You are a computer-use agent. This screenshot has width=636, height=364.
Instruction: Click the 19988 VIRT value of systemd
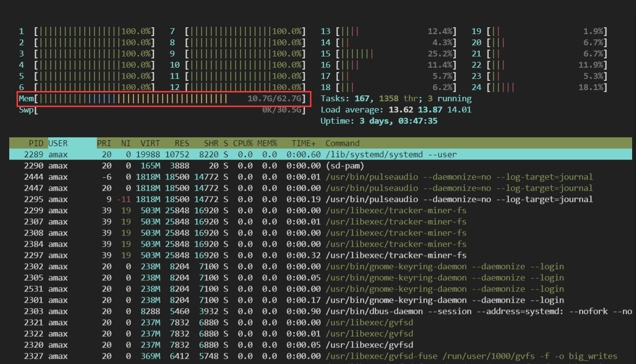coord(148,154)
